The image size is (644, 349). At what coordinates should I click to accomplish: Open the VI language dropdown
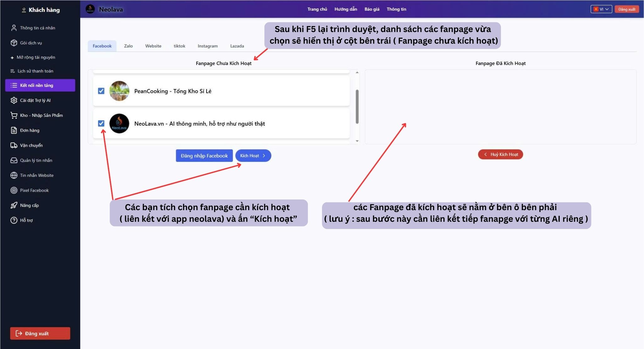pos(602,9)
